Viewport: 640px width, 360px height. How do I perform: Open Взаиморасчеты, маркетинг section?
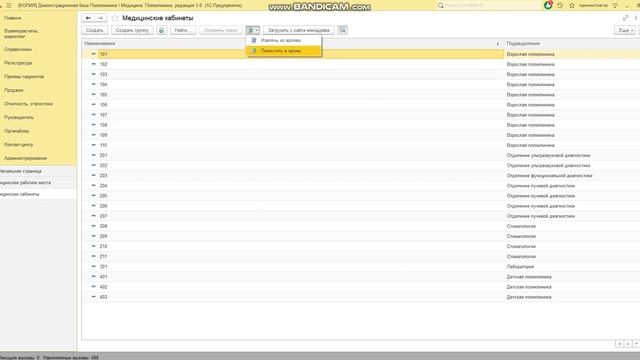pos(21,33)
